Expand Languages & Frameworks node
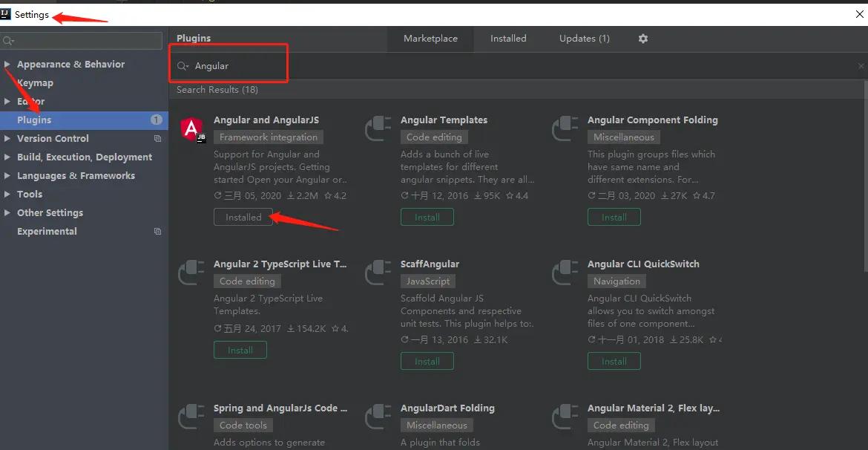Screen dimensions: 868x450 pyautogui.click(x=7, y=176)
